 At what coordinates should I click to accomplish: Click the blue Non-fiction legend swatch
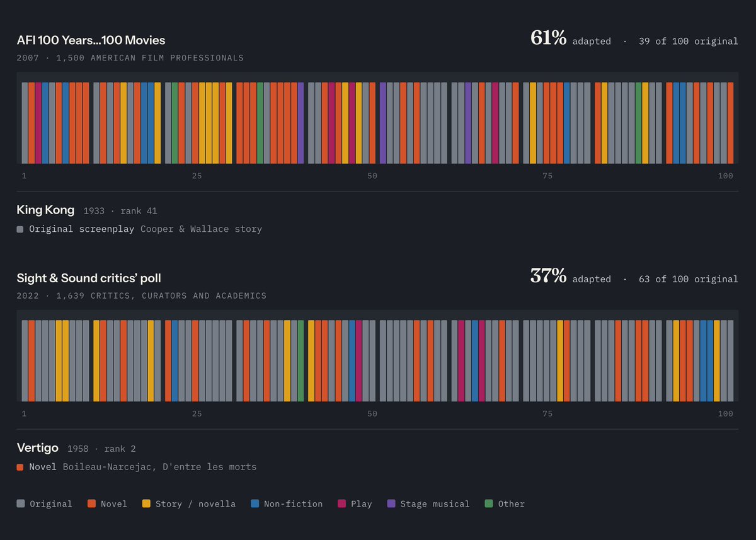[x=255, y=503]
